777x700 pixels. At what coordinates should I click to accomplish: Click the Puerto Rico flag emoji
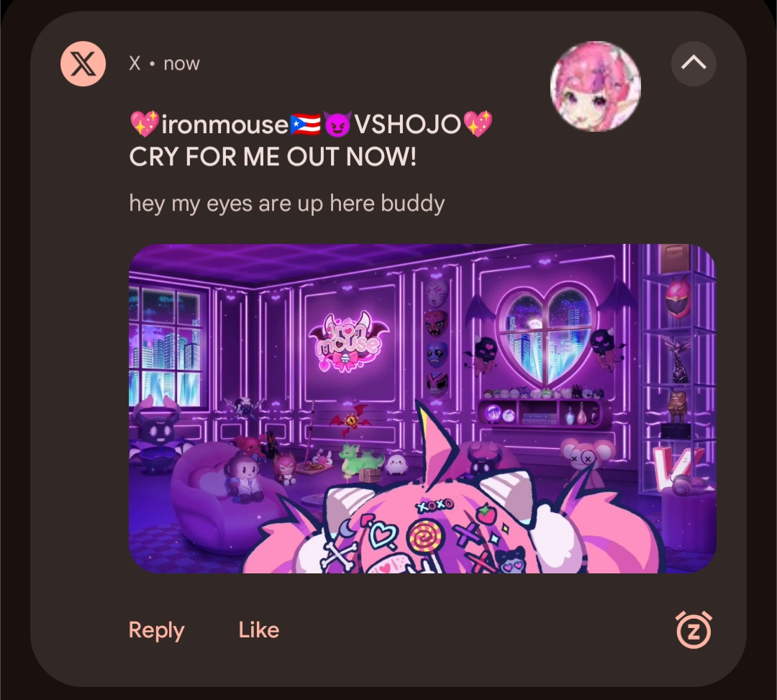click(x=305, y=124)
